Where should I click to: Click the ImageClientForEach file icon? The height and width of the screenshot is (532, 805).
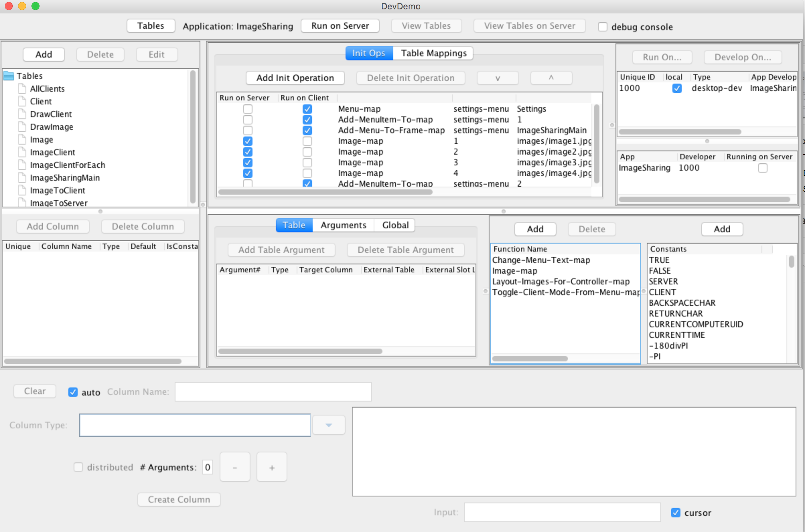pos(22,165)
